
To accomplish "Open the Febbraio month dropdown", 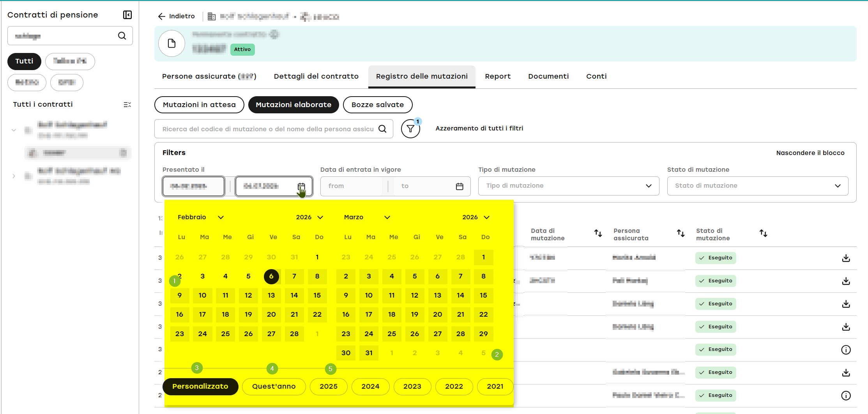I will pyautogui.click(x=201, y=217).
